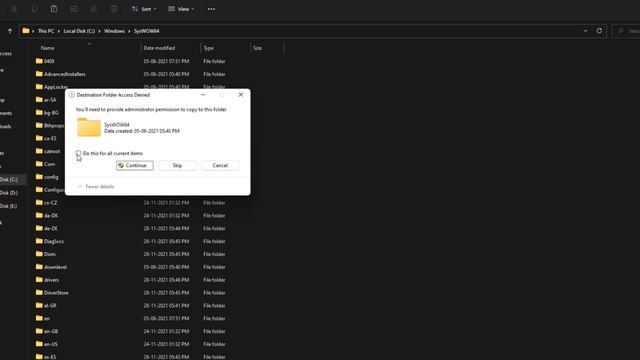
Task: Select the el-GR folder name
Action: (x=50, y=305)
